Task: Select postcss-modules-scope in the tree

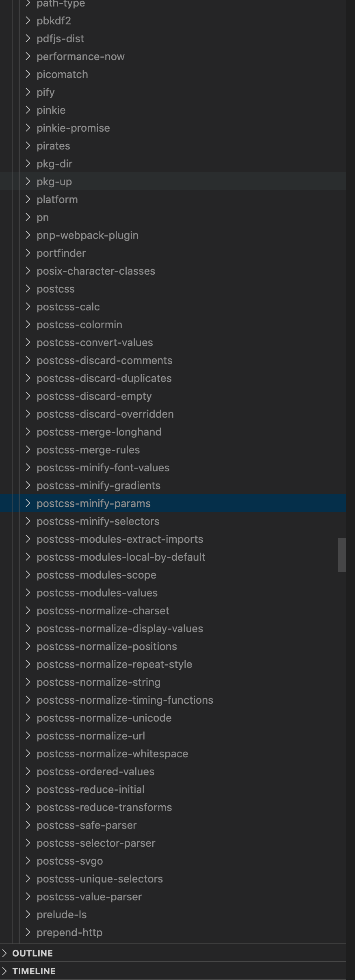Action: point(96,575)
